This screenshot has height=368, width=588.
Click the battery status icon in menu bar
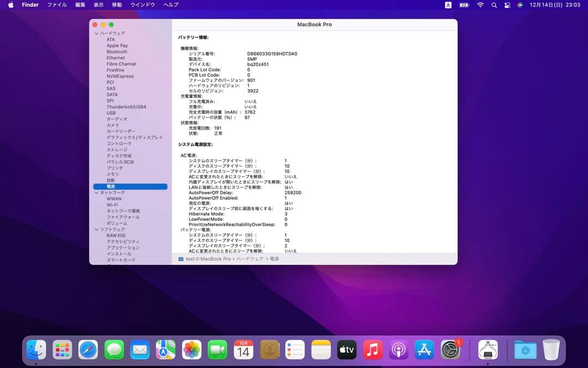pyautogui.click(x=464, y=5)
